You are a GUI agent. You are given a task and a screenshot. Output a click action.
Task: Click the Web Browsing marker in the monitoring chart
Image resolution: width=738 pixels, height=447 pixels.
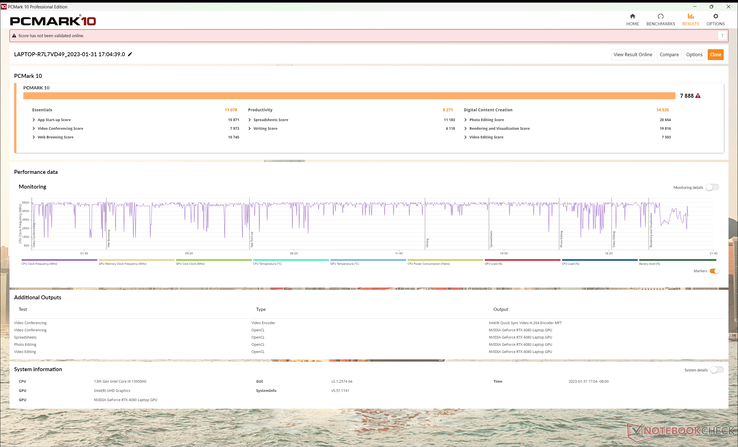(109, 239)
